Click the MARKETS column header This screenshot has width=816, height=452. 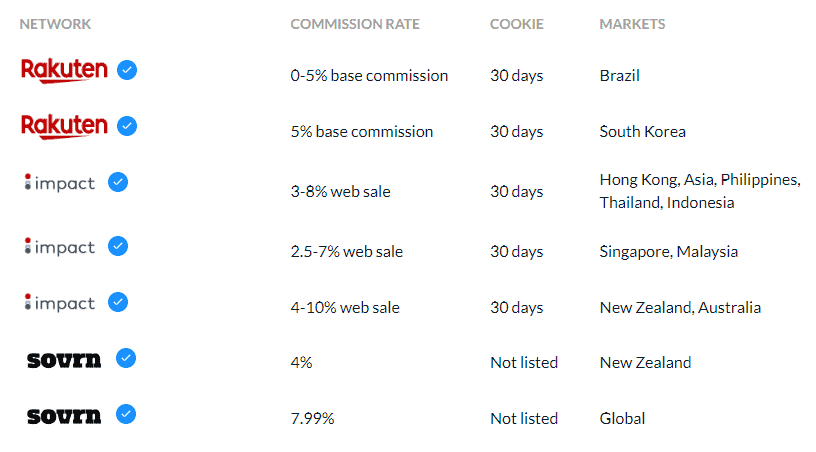[632, 24]
